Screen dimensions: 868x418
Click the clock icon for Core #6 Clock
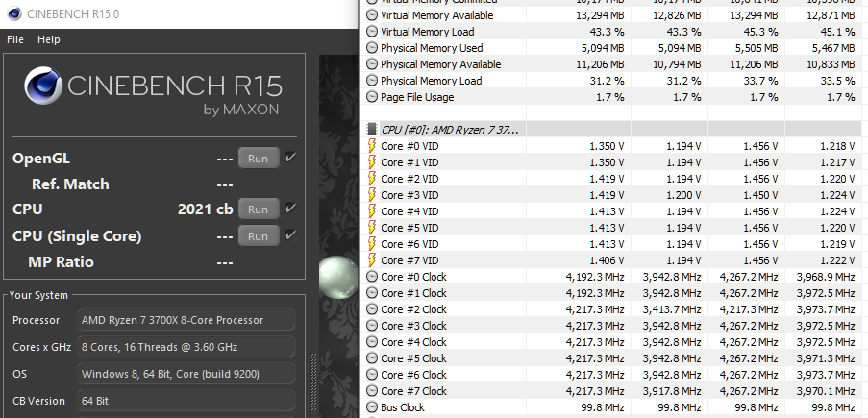[x=372, y=375]
